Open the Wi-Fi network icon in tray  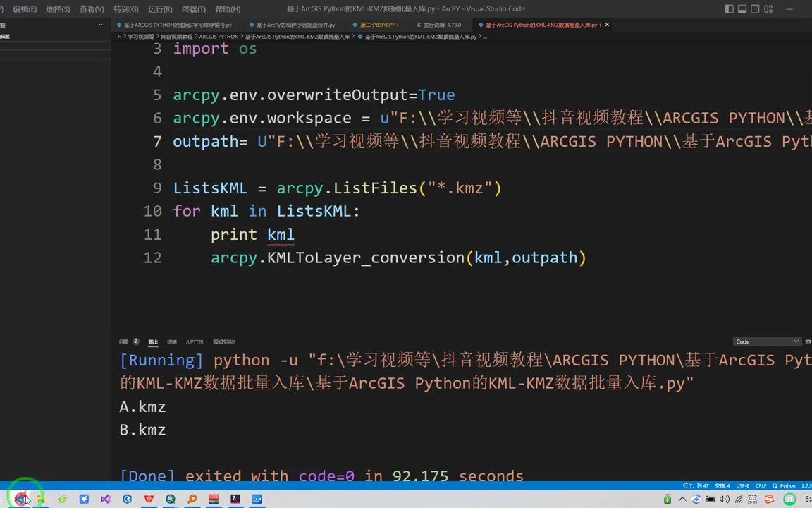coord(739,499)
